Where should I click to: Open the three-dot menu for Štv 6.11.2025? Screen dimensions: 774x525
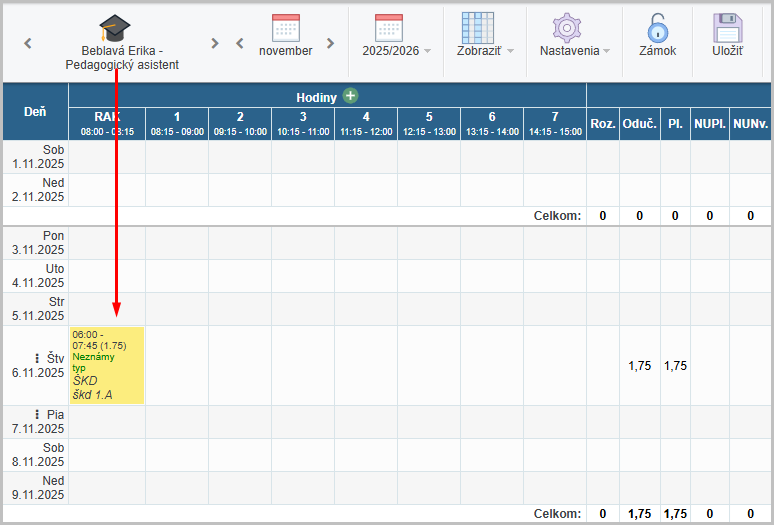37,357
